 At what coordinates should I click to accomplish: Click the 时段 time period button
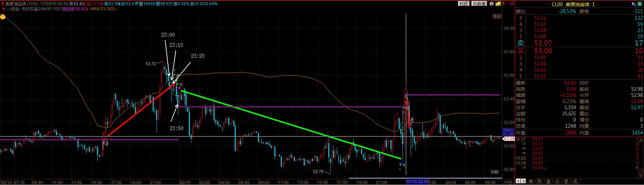(464, 3)
